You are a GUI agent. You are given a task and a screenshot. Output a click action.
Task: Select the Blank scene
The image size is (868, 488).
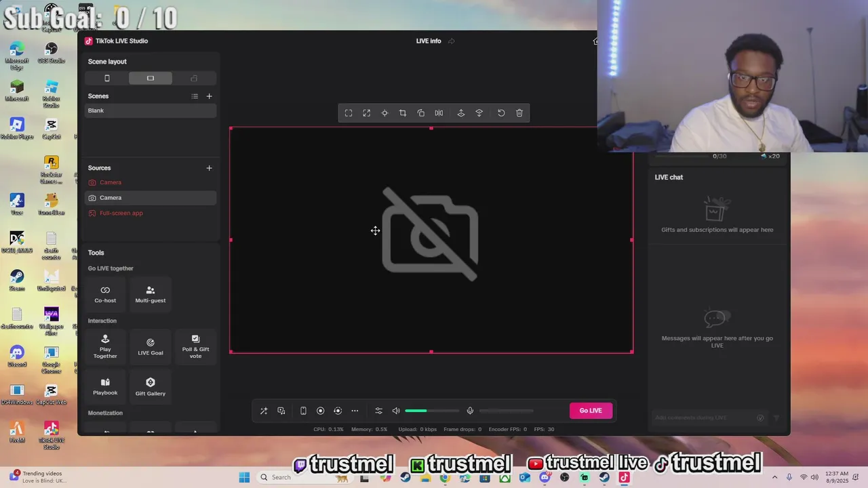click(x=151, y=110)
